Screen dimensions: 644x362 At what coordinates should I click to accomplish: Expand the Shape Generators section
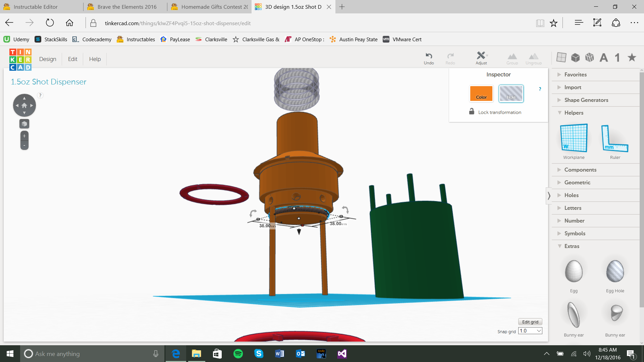[586, 100]
